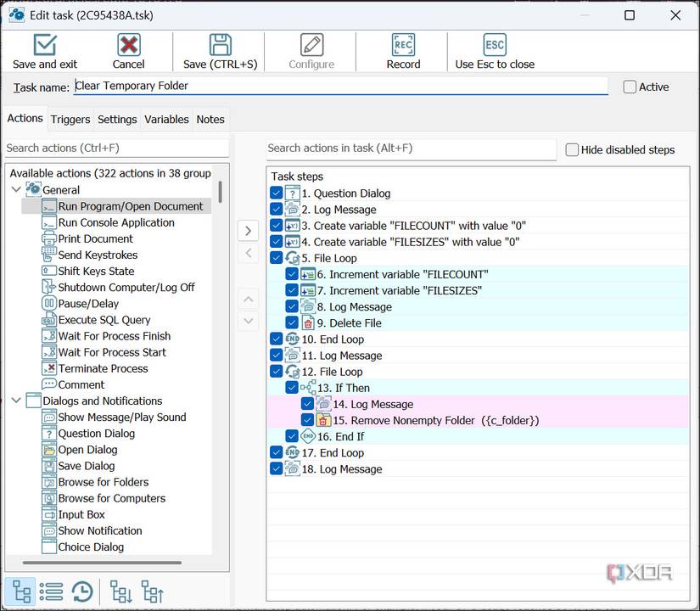This screenshot has height=611, width=700.
Task: Remove a step using the left arrow
Action: 248,250
